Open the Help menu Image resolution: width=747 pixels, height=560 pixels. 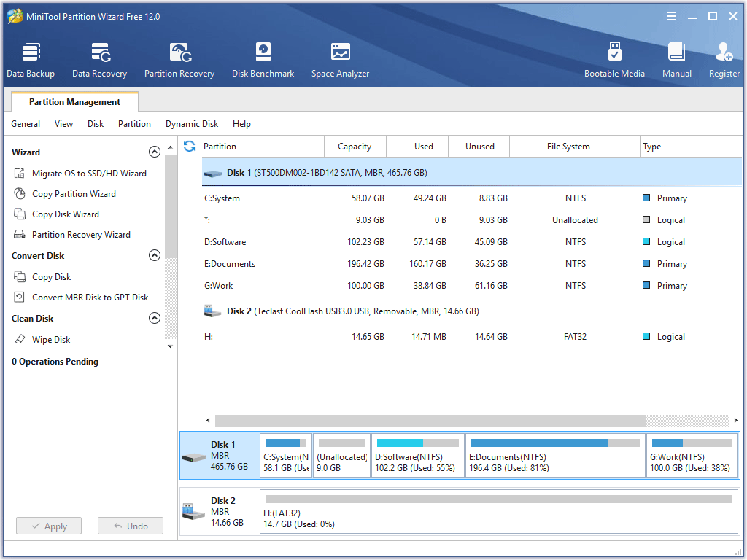(241, 124)
